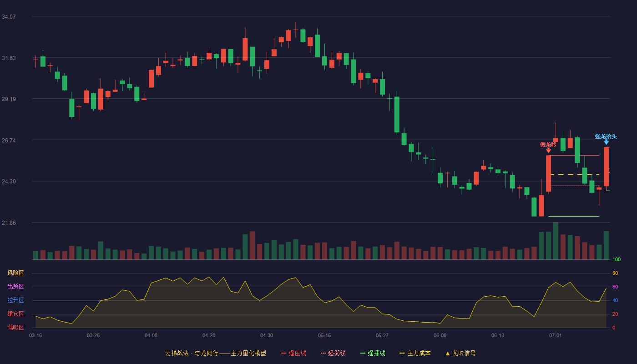Toggle the 强弱线 legend text label
This screenshot has height=364, width=637.
coord(337,353)
